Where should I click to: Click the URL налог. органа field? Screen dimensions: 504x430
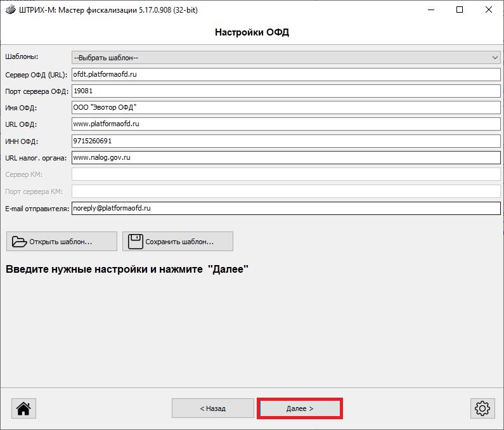pyautogui.click(x=285, y=157)
